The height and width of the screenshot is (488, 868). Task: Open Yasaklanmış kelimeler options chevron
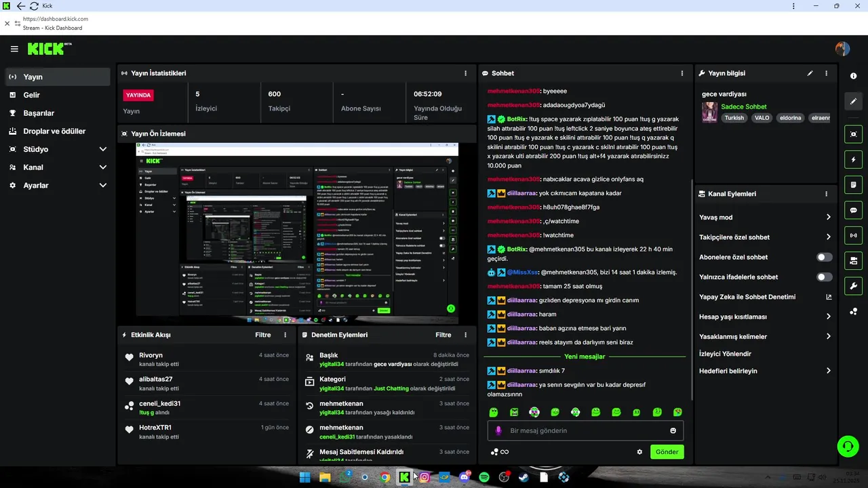[x=829, y=336]
